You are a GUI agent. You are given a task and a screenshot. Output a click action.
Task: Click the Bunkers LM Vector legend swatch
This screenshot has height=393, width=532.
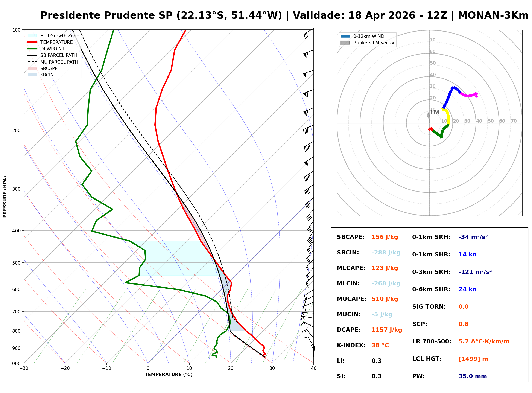coord(346,43)
